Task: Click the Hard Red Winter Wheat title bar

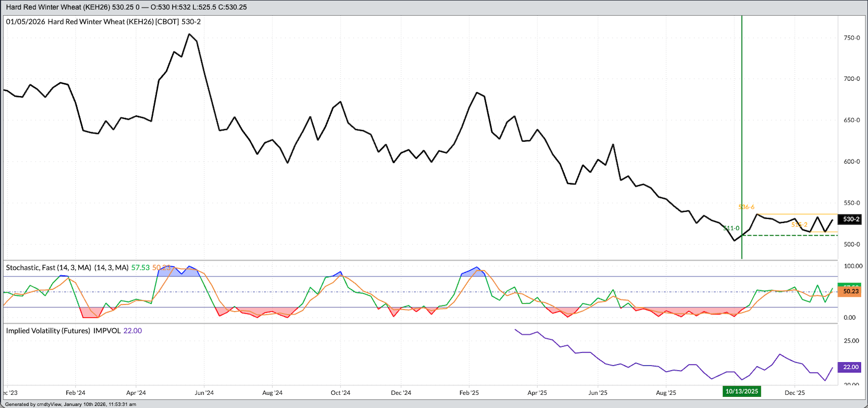Action: (126, 7)
